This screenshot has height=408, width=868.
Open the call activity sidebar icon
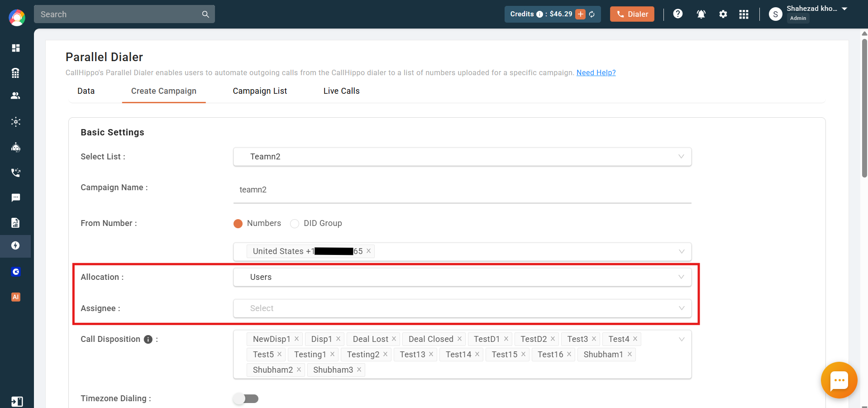tap(16, 172)
